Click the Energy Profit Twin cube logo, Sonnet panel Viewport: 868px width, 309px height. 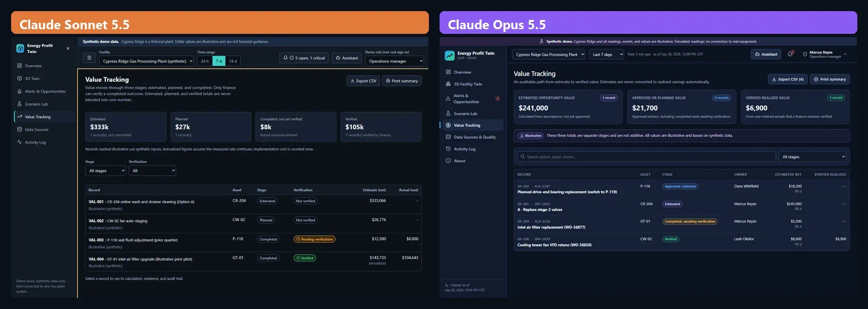point(20,48)
